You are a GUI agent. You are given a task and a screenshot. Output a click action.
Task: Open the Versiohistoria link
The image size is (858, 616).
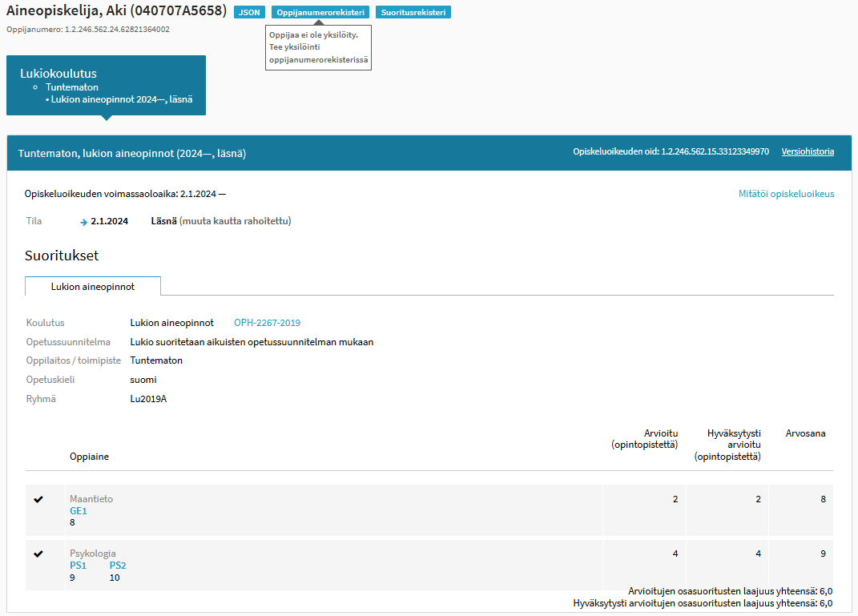(x=808, y=151)
